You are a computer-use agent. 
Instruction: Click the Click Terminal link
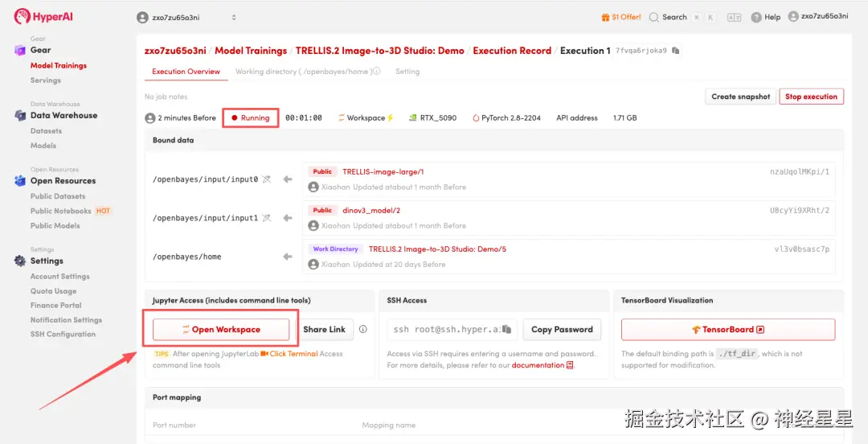[294, 354]
